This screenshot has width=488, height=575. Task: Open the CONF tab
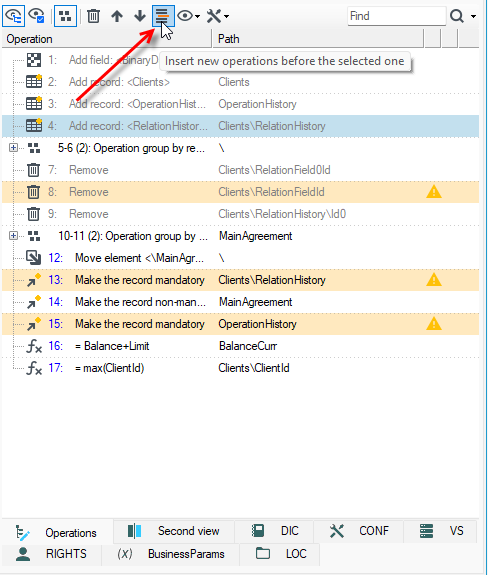[x=359, y=531]
